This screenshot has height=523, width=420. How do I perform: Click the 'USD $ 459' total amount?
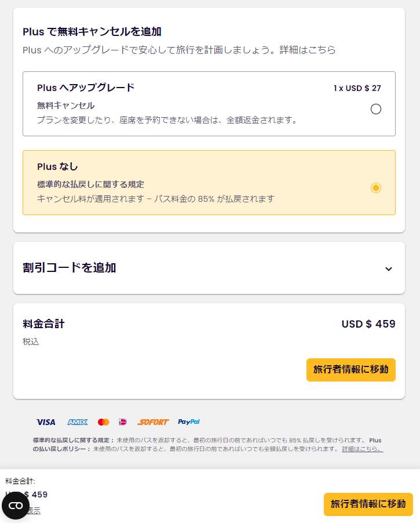(x=368, y=324)
